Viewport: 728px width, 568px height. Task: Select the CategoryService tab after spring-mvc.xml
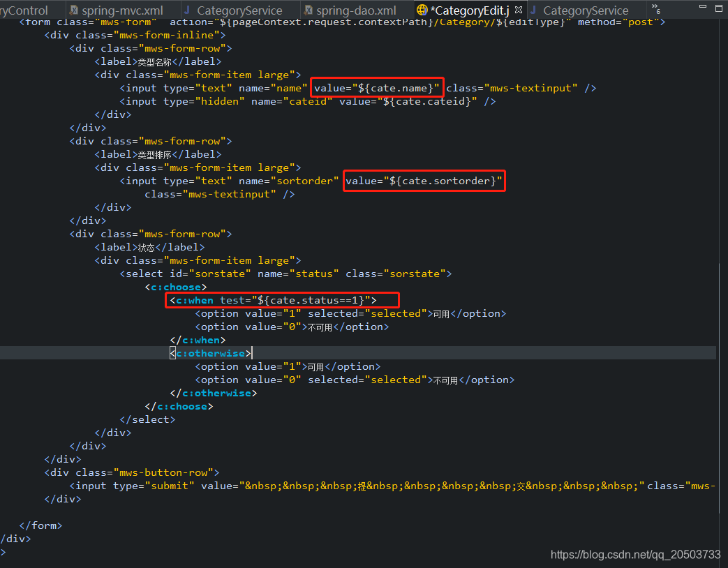(234, 10)
